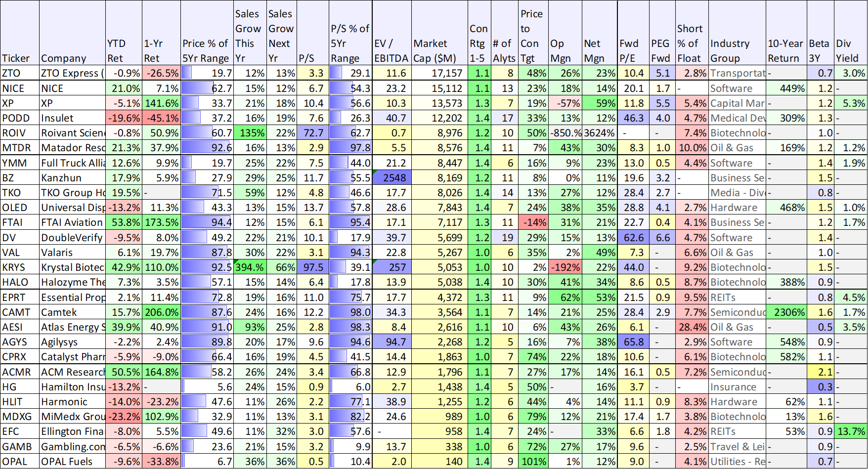This screenshot has width=868, height=469.
Task: Click the "TKO Group" company cell
Action: (72, 193)
